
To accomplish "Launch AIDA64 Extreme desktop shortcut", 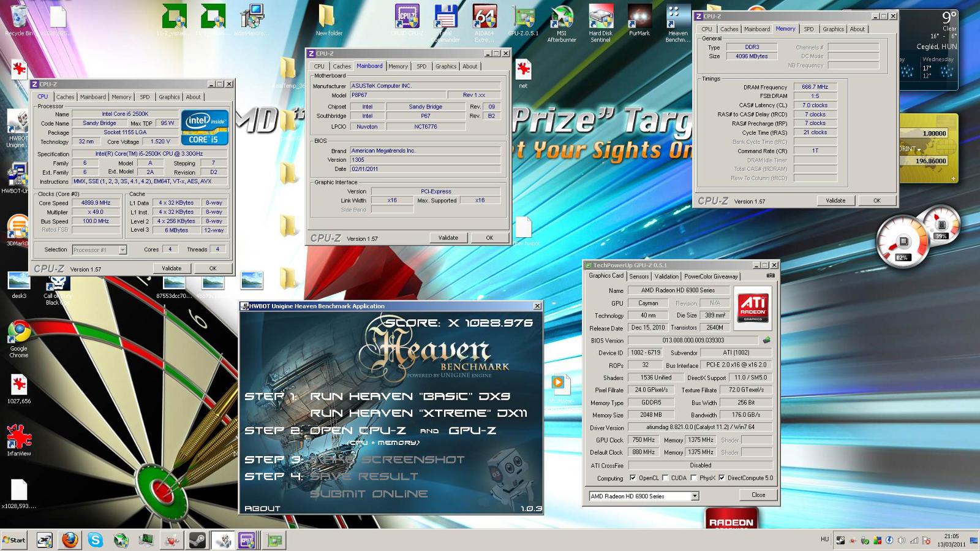I will 484,23.
